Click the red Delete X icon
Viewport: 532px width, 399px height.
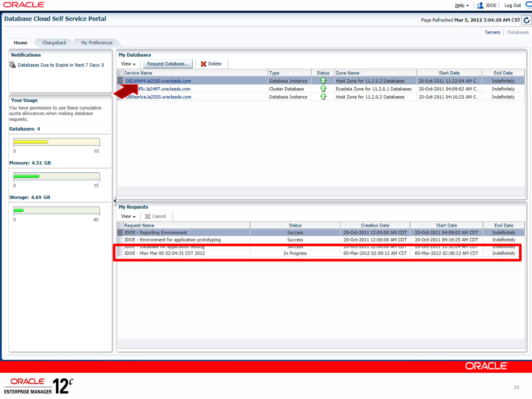(x=203, y=64)
